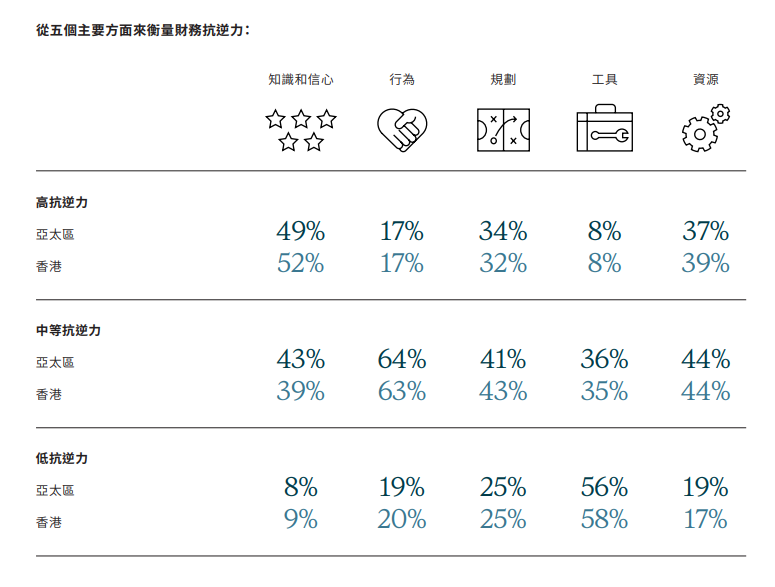The width and height of the screenshot is (775, 587).
Task: Select the 資源 column header
Action: [705, 79]
